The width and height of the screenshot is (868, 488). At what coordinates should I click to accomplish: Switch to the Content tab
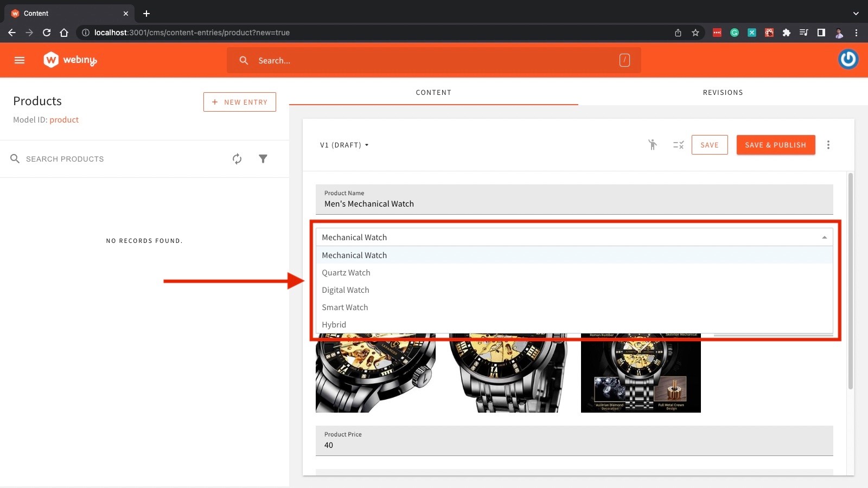[433, 93]
